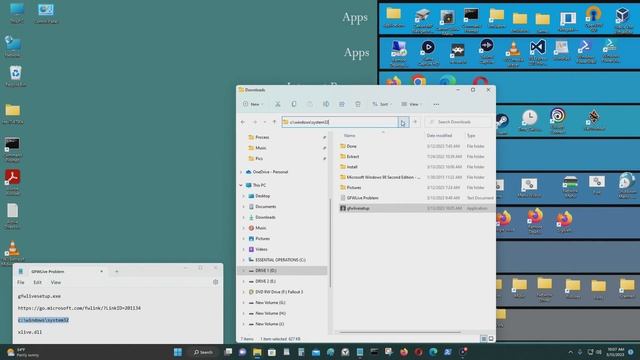Collapse This PC in navigation pane

point(241,185)
